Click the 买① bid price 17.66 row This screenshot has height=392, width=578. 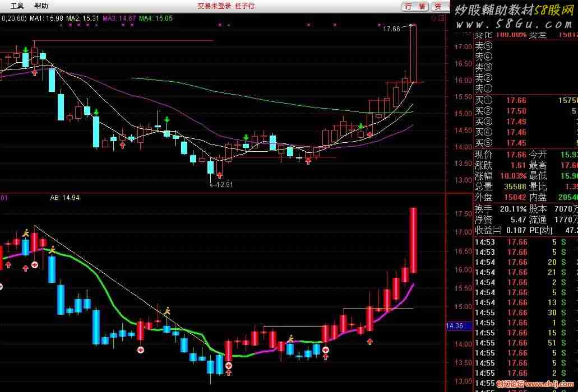coord(516,101)
